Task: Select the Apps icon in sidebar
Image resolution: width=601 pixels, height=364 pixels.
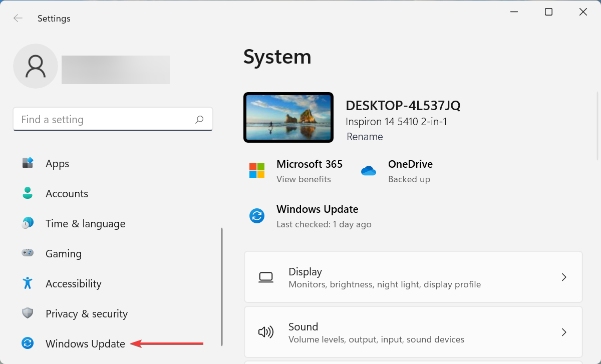Action: [28, 163]
